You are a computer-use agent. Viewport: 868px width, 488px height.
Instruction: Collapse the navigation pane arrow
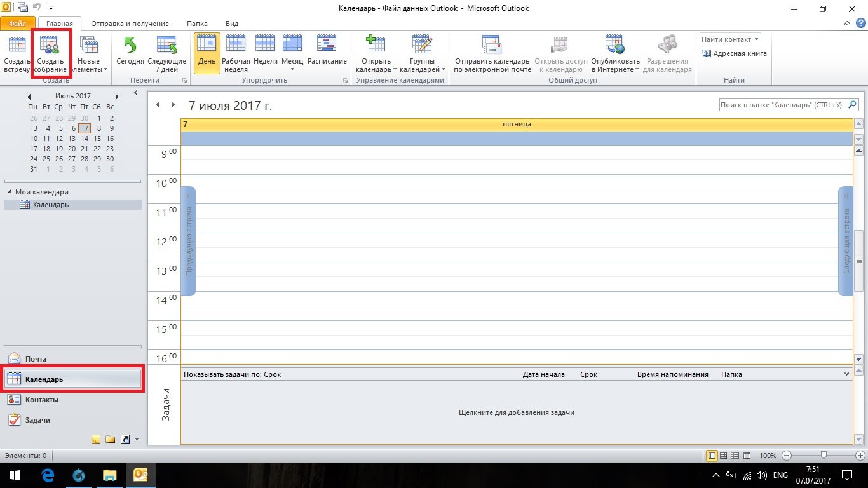[x=136, y=93]
